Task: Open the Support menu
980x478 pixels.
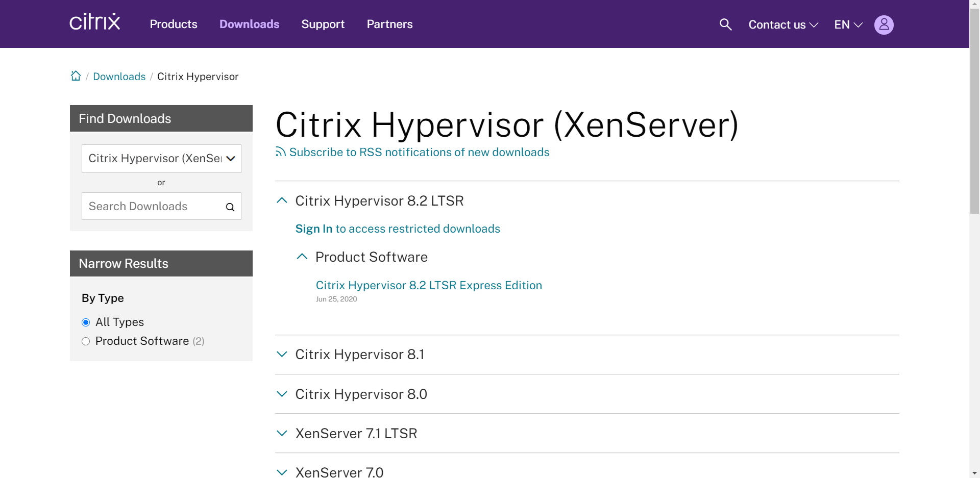Action: [x=323, y=24]
